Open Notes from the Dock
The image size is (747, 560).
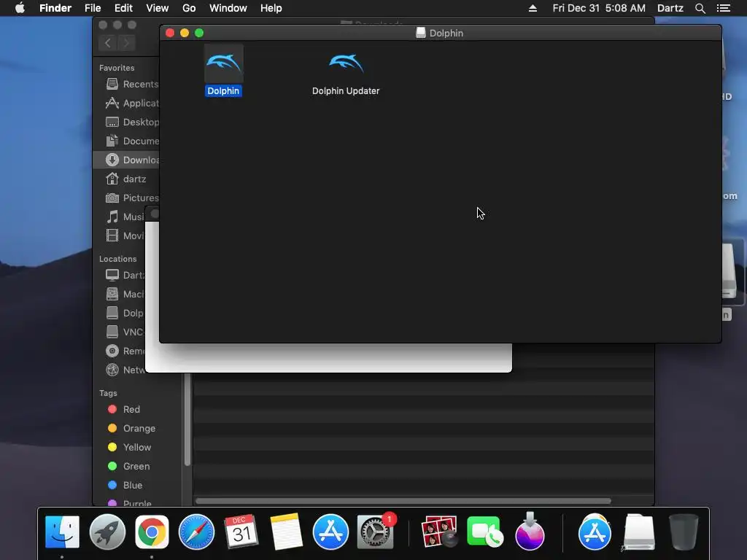pos(286,532)
